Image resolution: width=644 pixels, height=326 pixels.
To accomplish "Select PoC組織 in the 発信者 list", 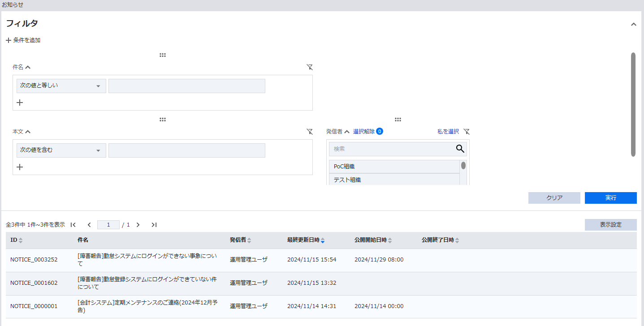I will click(394, 167).
